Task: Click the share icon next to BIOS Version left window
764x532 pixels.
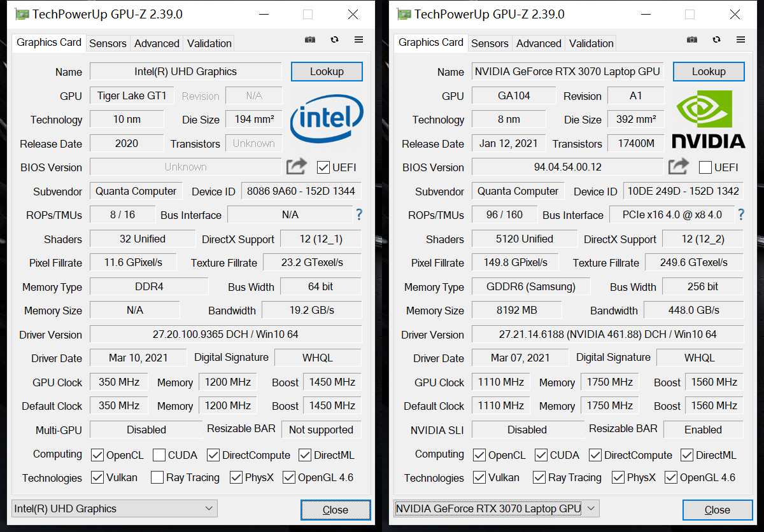Action: click(x=295, y=165)
